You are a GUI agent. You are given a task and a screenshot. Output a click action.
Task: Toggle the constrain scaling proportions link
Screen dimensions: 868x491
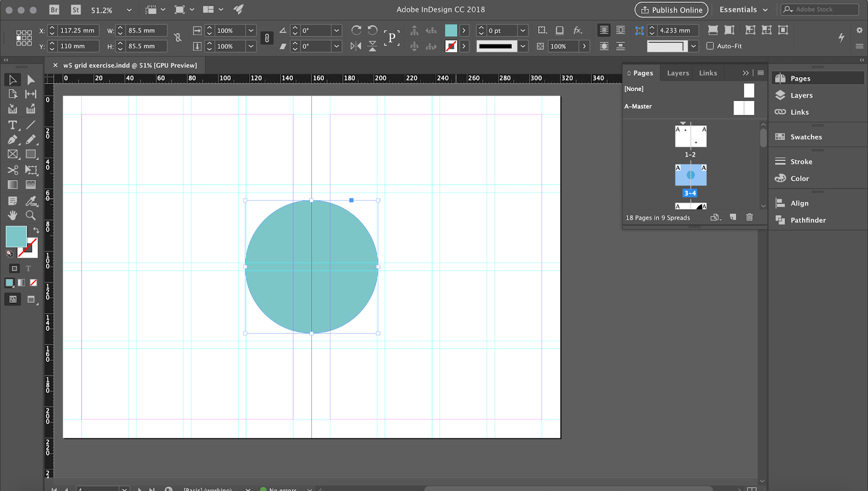pos(266,38)
